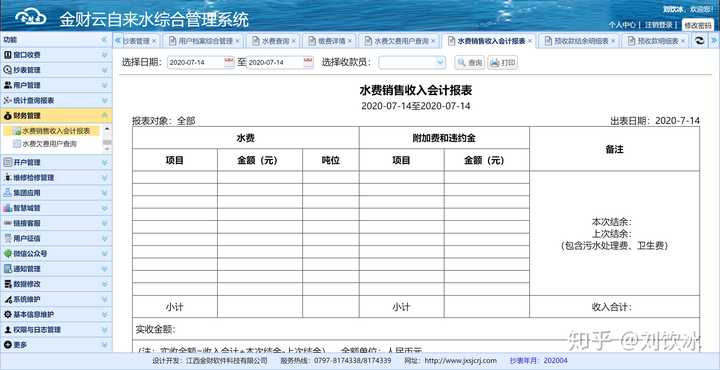Image resolution: width=720 pixels, height=370 pixels.
Task: Click the 抄表年月 202004 status text
Action: click(539, 361)
